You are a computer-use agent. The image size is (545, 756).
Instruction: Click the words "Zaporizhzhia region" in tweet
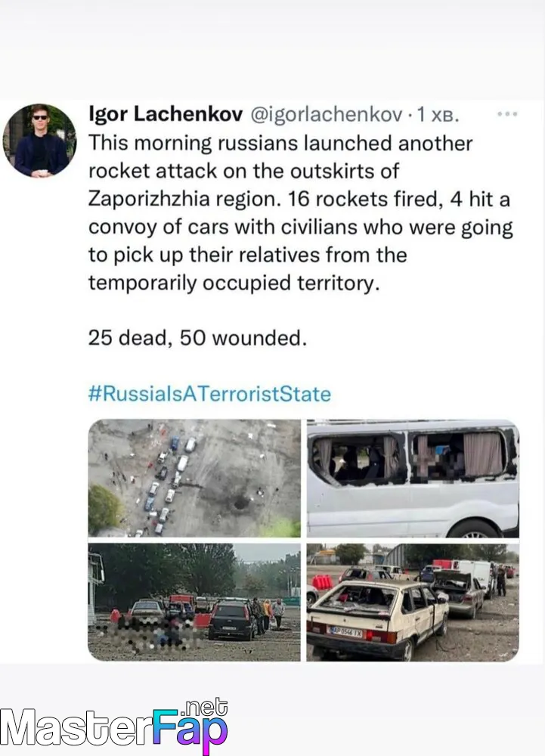click(184, 199)
